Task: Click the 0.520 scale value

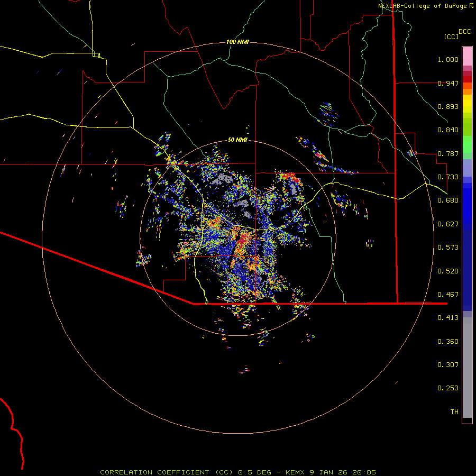Action: click(x=448, y=271)
